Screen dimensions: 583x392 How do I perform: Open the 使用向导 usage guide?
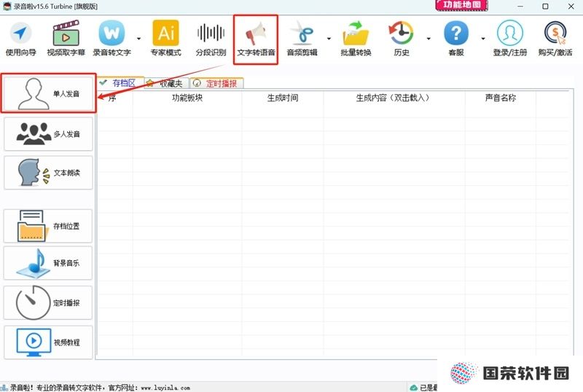20,39
